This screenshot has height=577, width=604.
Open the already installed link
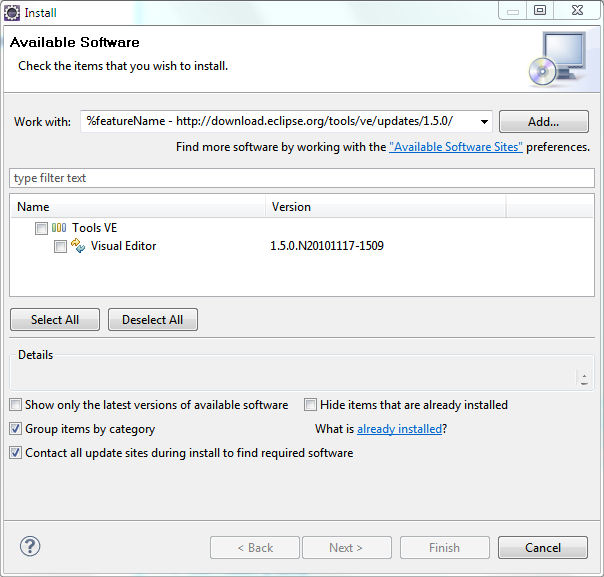[x=399, y=429]
